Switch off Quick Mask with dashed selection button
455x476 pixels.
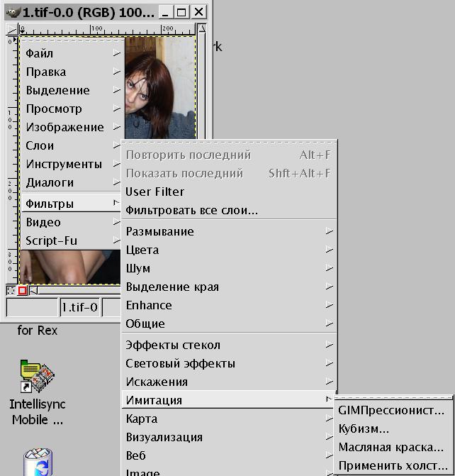11,290
